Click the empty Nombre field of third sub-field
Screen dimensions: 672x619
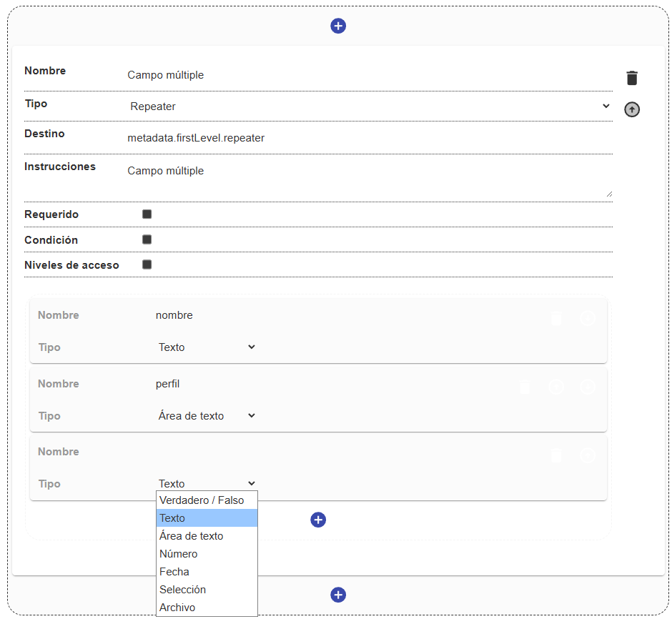[335, 452]
